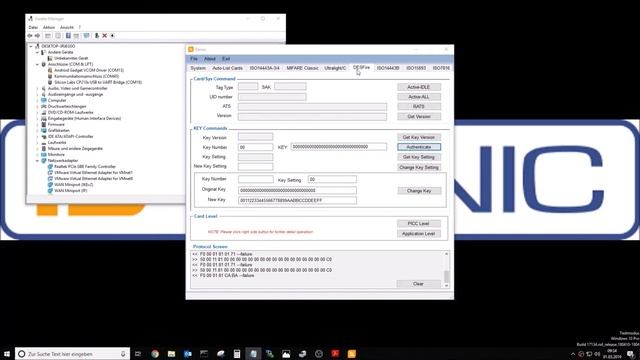Expand the Audioeingänge und -ausgänge node

click(x=37, y=95)
